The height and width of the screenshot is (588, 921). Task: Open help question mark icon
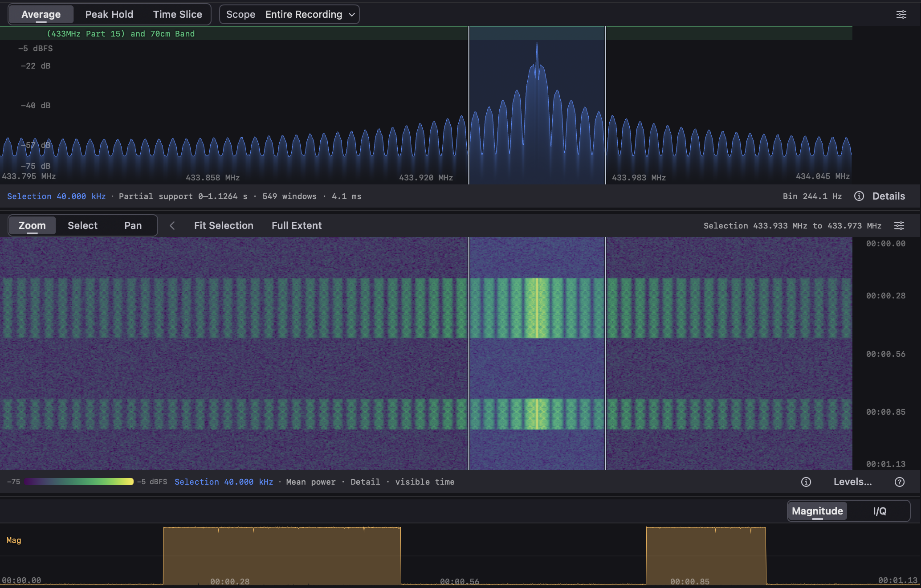[x=900, y=482]
